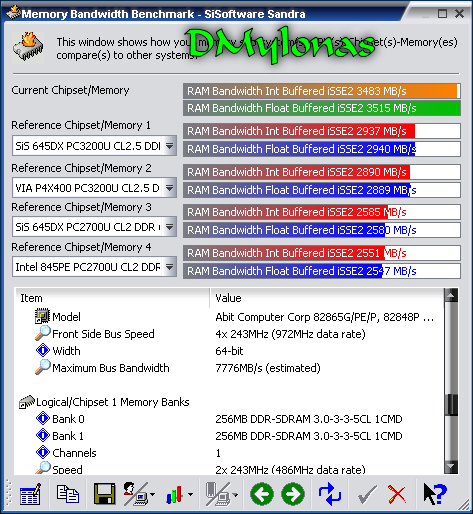
Task: Cancel using the red X icon
Action: click(397, 494)
